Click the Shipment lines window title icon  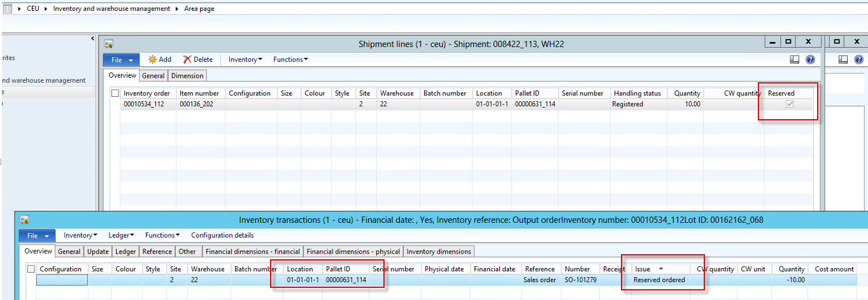(x=109, y=44)
